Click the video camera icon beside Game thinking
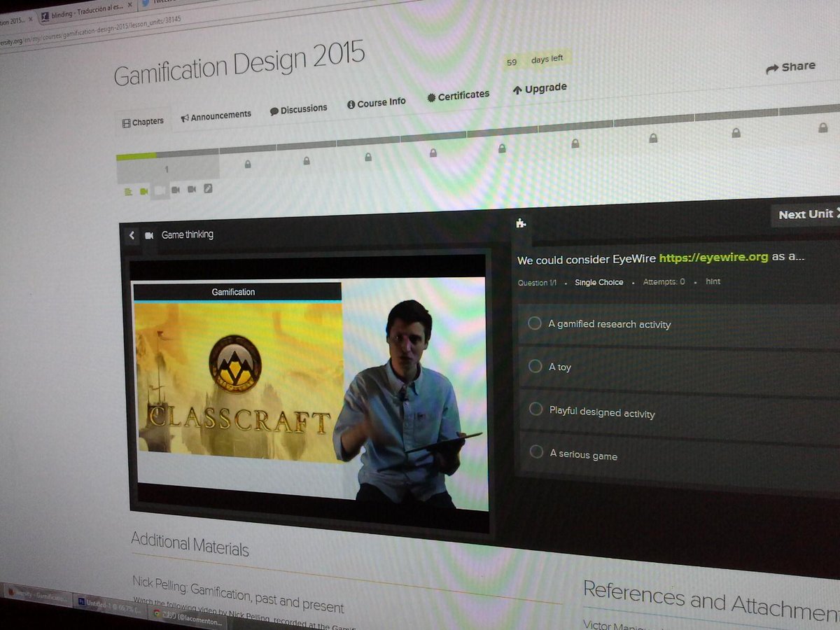Viewport: 840px width, 630px height. [x=149, y=236]
